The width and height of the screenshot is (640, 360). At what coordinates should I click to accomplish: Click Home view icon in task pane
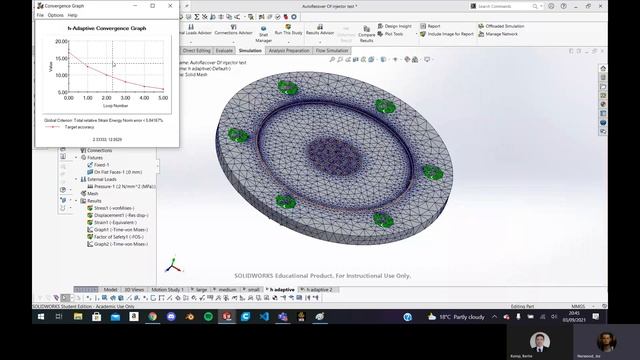[x=603, y=68]
